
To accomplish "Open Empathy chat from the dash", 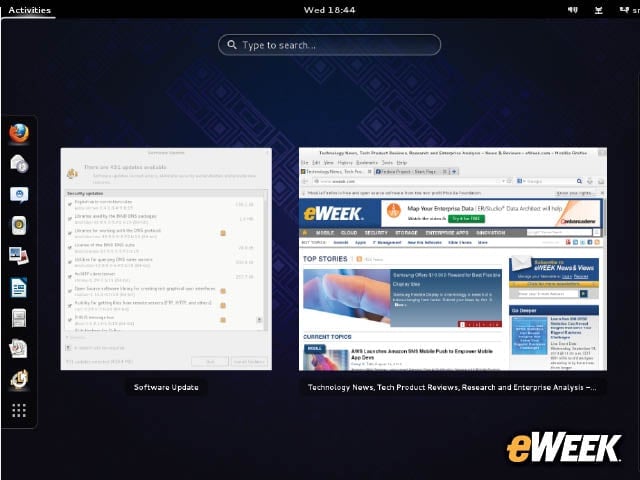I will [x=19, y=195].
